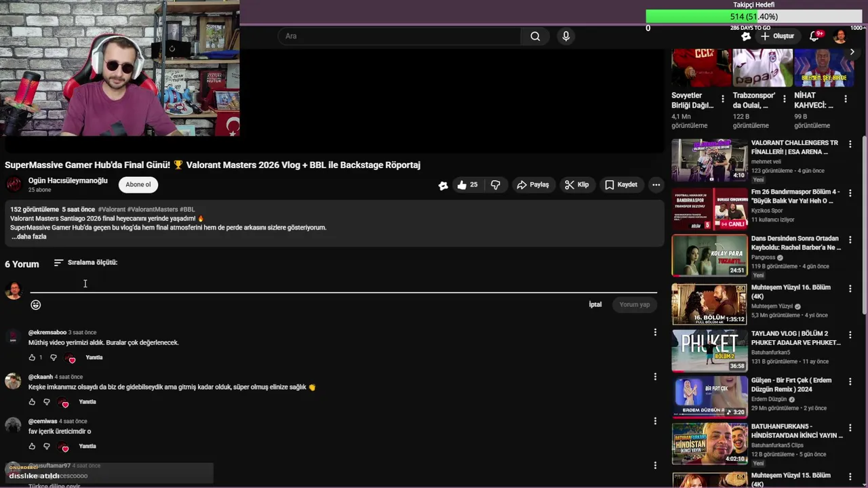Open options menu for @ekremsaboo's comment

click(655, 332)
